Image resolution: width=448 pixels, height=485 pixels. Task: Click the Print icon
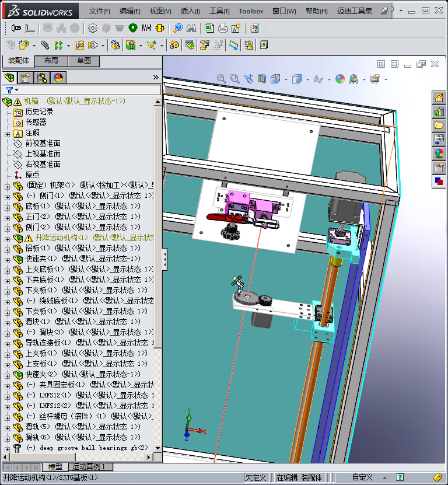pyautogui.click(x=222, y=28)
